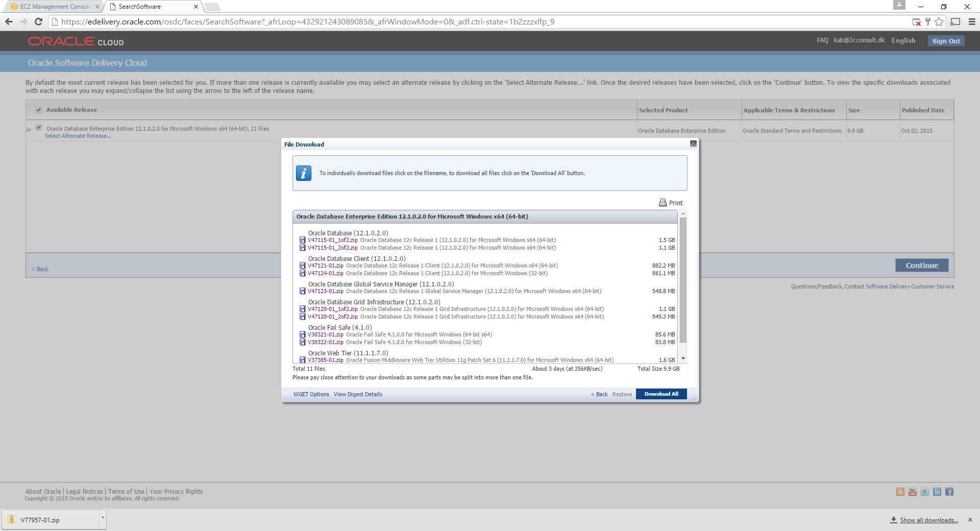The height and width of the screenshot is (531, 980).
Task: Open the V77957-01.zip download options arrow
Action: point(103,518)
